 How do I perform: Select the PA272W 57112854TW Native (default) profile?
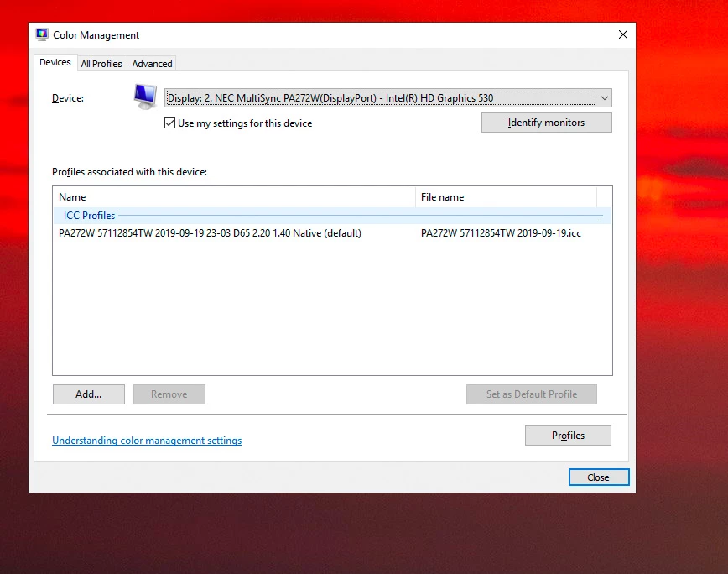[x=210, y=233]
